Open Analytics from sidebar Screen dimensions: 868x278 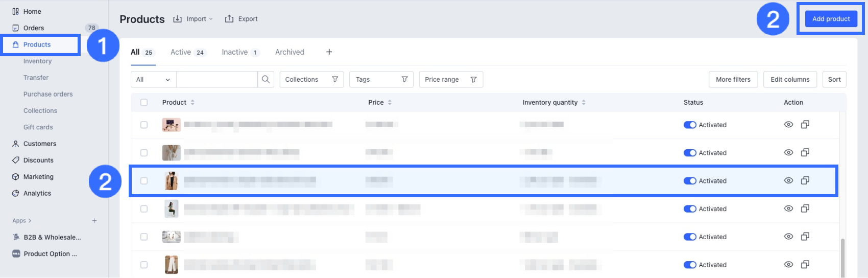[x=37, y=193]
